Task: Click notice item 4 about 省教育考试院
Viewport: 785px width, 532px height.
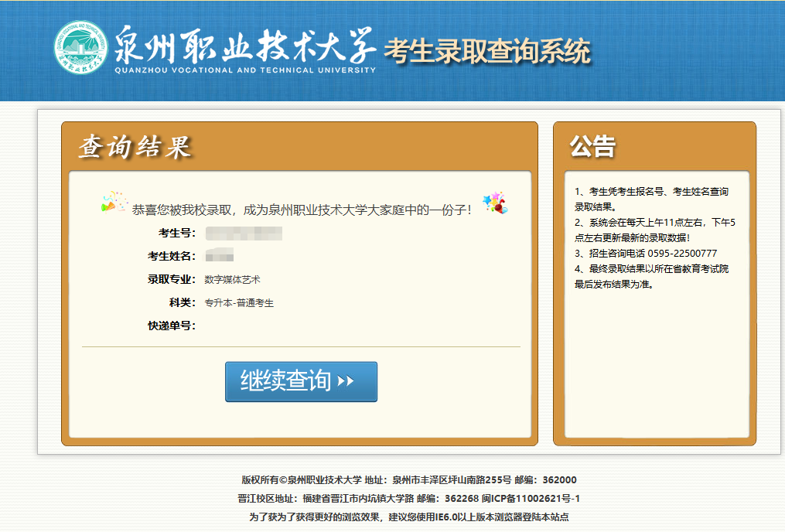Action: [x=651, y=276]
